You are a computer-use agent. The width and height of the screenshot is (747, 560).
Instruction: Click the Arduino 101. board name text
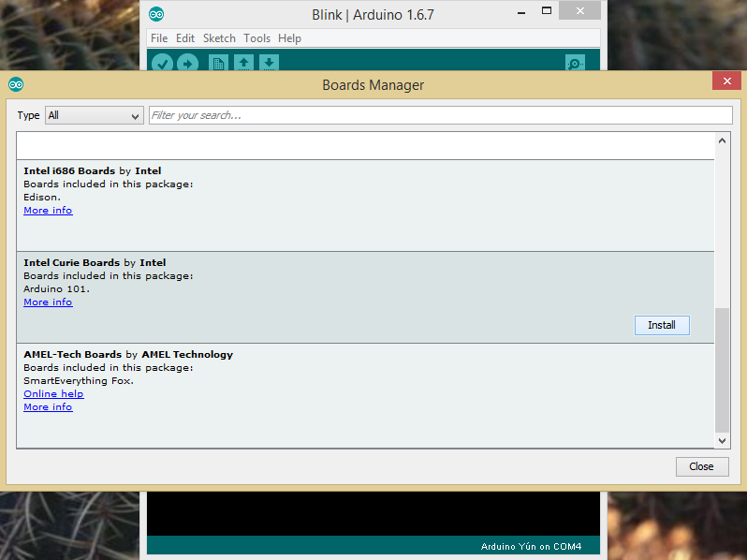click(57, 288)
